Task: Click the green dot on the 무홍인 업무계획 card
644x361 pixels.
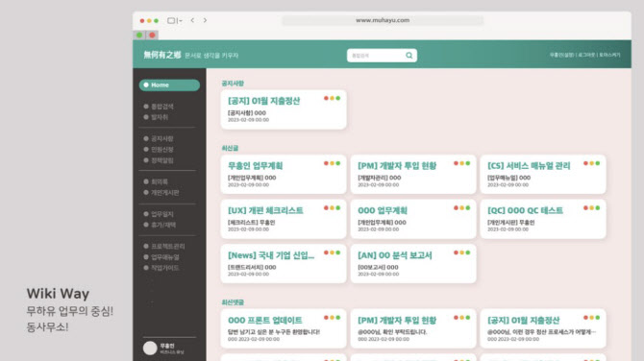Action: coord(338,163)
